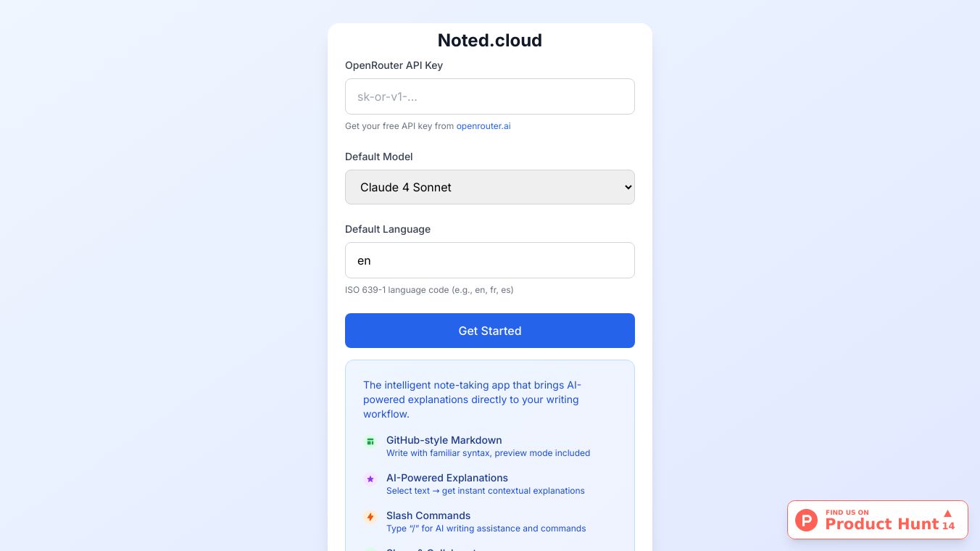
Task: Click the "Product Hunt" badge text
Action: pyautogui.click(x=881, y=524)
